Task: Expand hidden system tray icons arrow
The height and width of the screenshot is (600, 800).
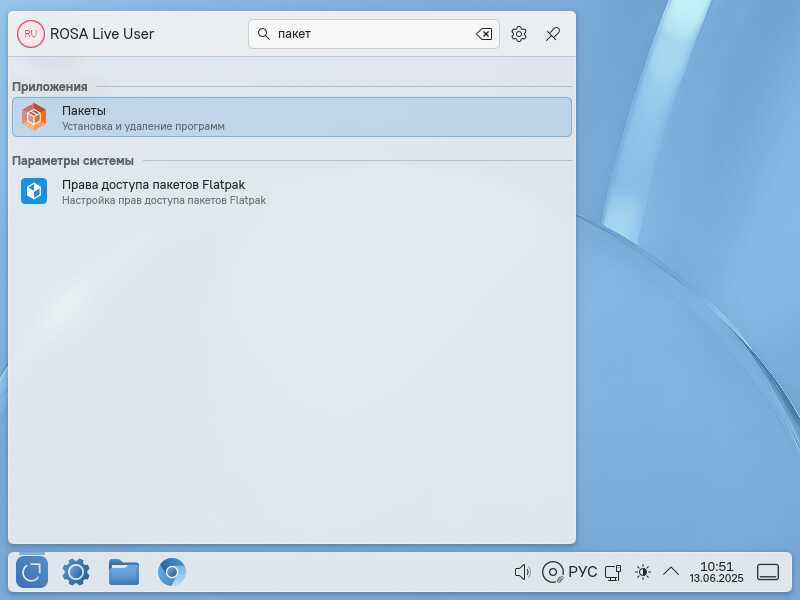Action: (671, 571)
